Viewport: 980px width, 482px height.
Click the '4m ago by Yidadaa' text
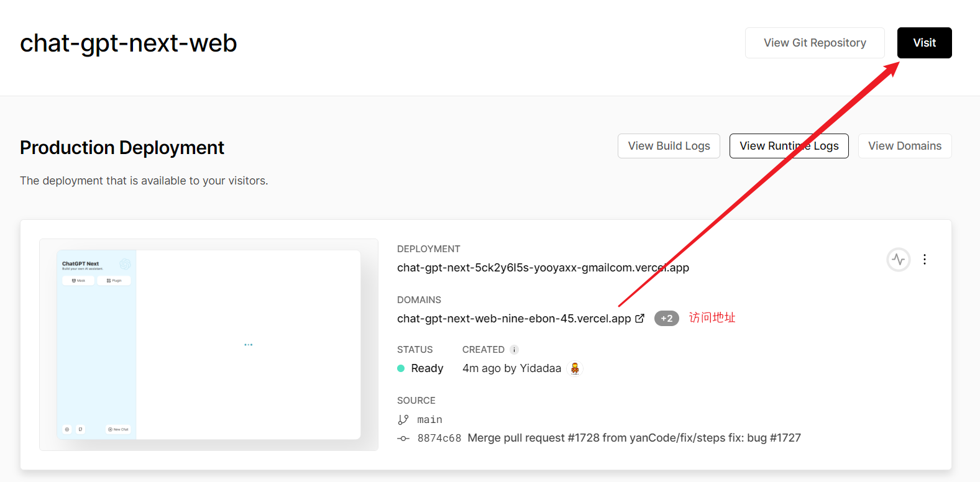point(511,368)
